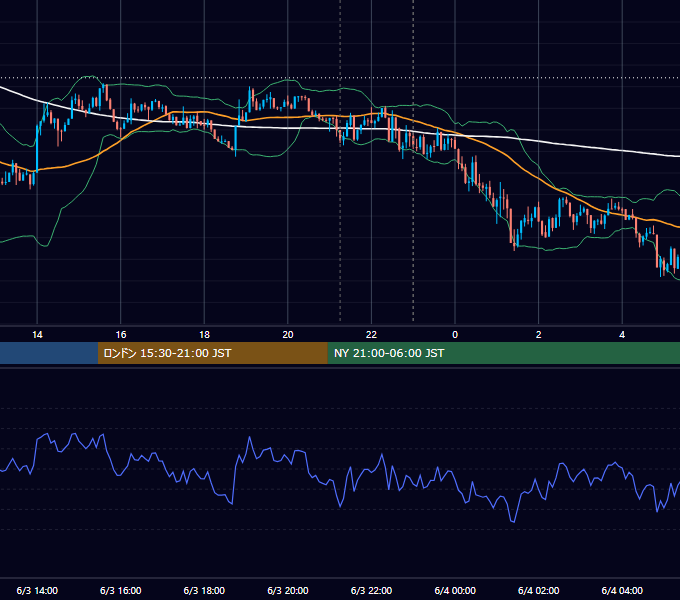Click the 6/3 20:00 label on oscillator axis

[288, 590]
